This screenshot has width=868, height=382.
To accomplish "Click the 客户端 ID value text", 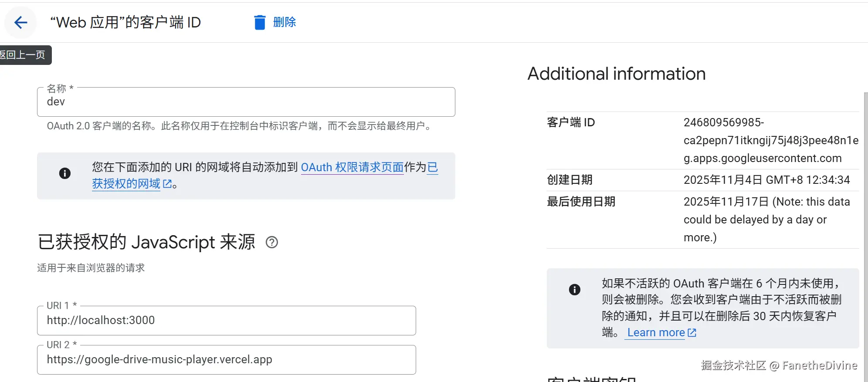I will [770, 140].
